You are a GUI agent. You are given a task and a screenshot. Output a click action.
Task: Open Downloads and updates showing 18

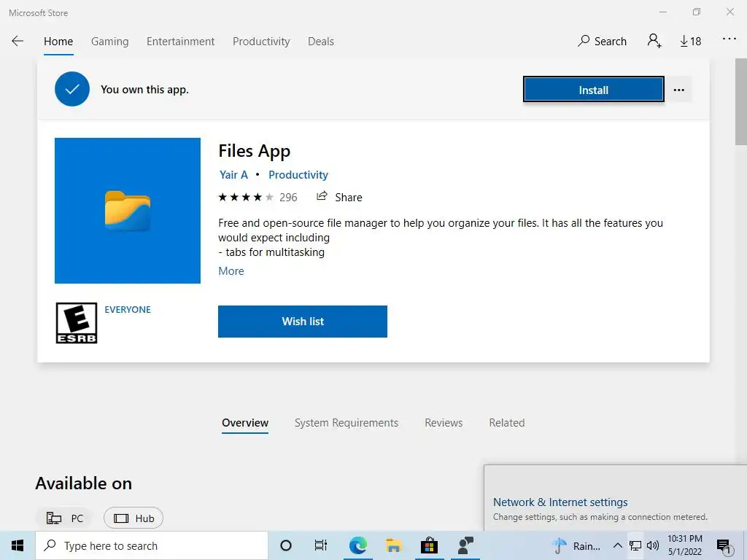690,41
